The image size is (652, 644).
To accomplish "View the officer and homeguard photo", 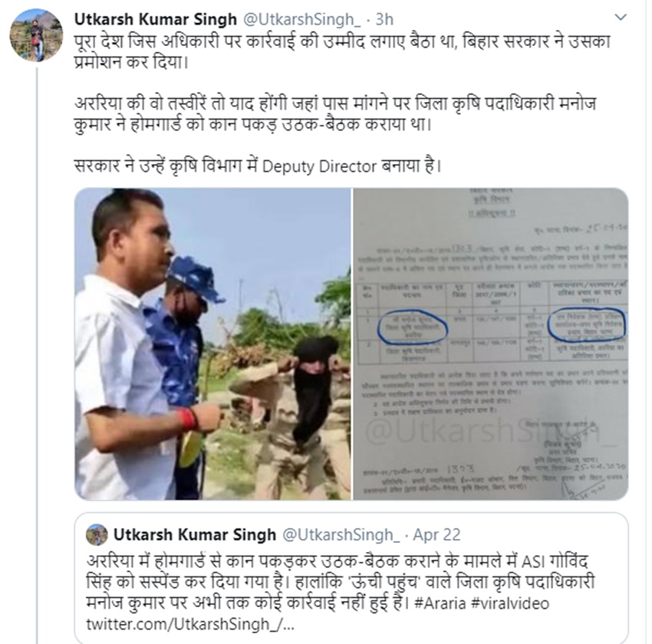I will pos(213,343).
